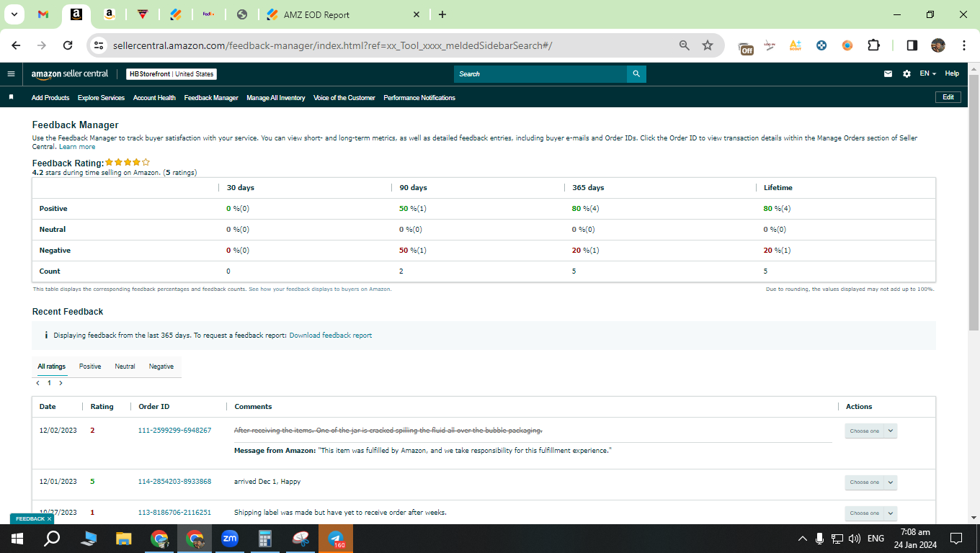This screenshot has width=980, height=553.
Task: Open Performance Notifications
Action: [x=419, y=98]
